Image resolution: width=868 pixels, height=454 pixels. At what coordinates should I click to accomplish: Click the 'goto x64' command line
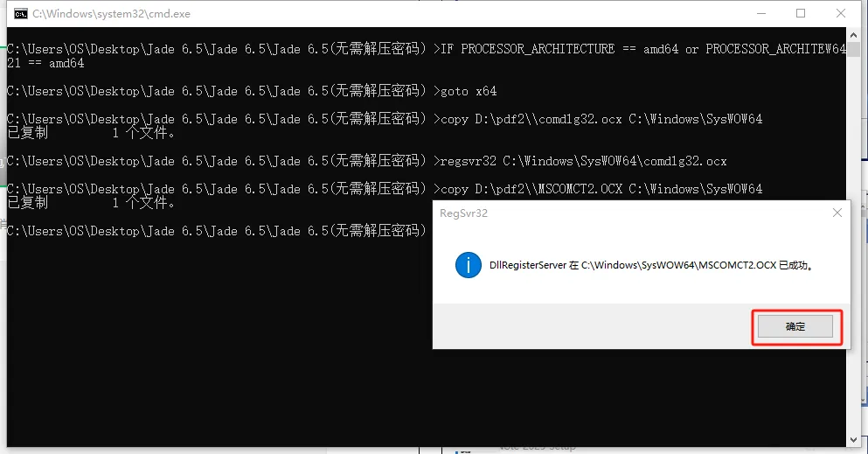tap(252, 91)
